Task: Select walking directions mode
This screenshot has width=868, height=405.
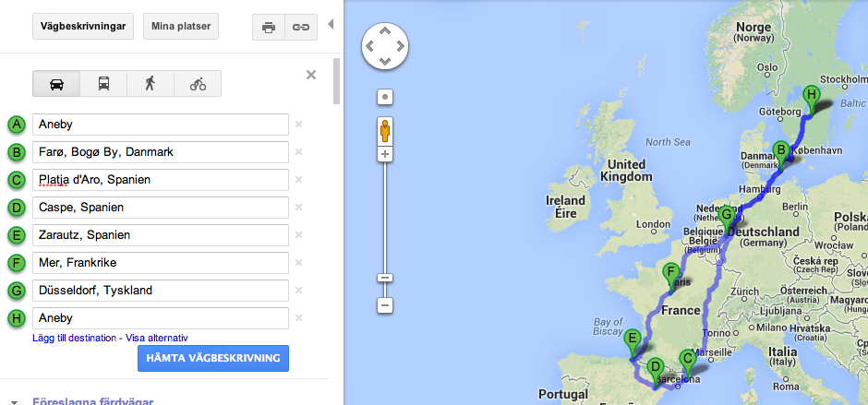Action: click(x=151, y=84)
